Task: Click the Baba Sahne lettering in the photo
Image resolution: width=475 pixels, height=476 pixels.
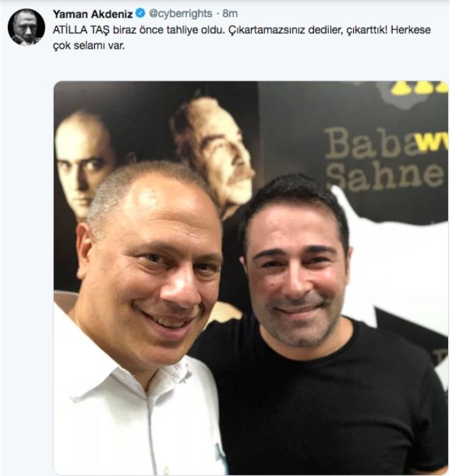Action: click(x=386, y=159)
